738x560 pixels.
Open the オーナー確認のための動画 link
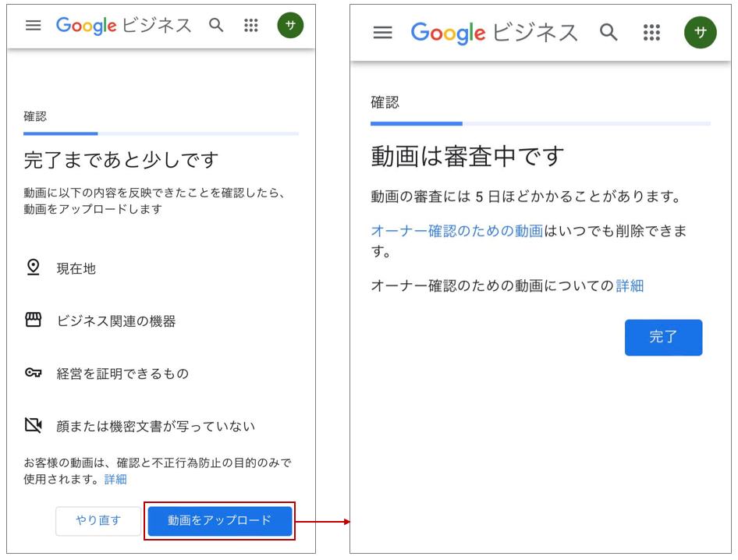click(456, 232)
